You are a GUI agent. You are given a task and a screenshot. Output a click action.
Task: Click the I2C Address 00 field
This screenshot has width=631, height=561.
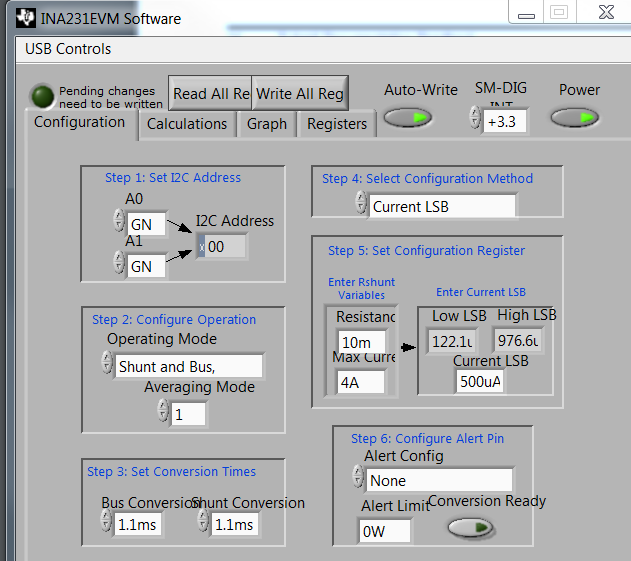coord(225,247)
